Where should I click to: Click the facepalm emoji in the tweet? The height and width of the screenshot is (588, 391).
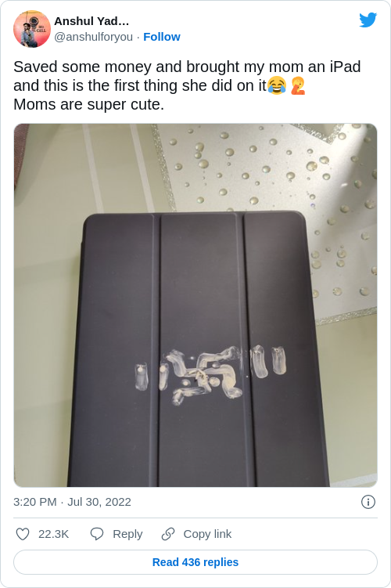pos(298,85)
